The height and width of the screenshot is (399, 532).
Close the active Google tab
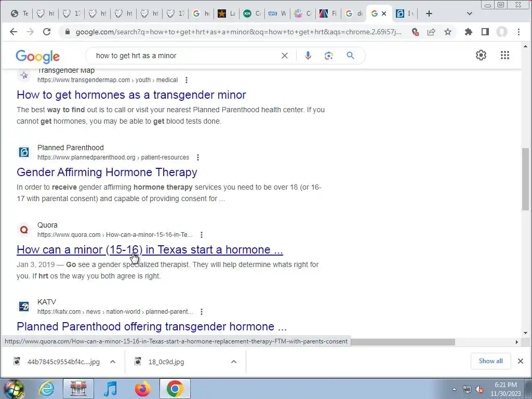[x=384, y=14]
